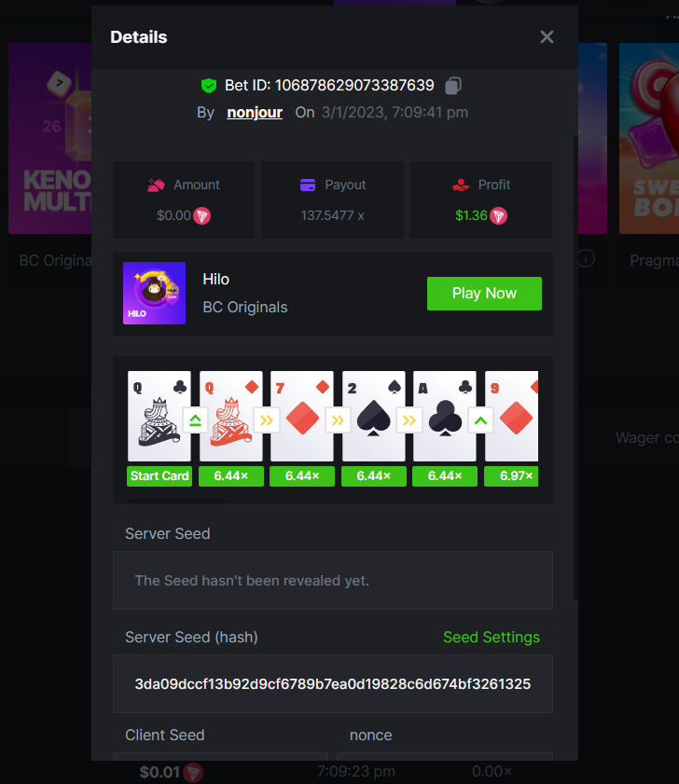Image resolution: width=679 pixels, height=784 pixels.
Task: Open Seed Settings link
Action: coord(492,637)
